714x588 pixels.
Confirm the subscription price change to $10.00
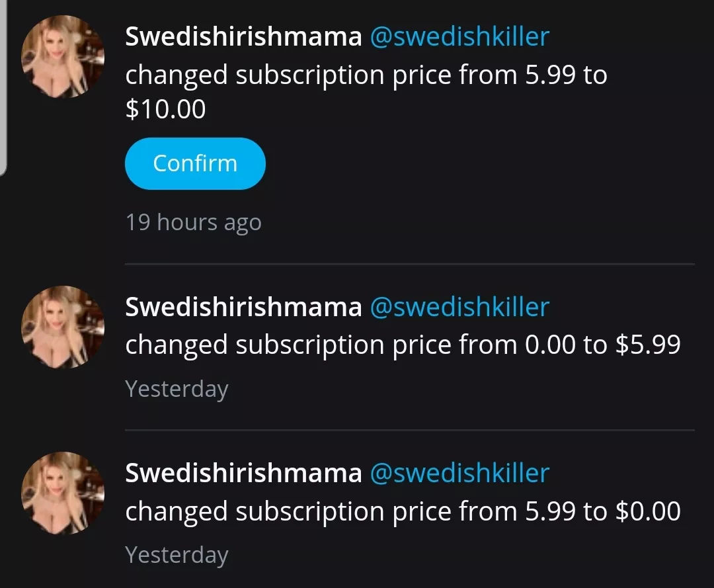tap(195, 163)
